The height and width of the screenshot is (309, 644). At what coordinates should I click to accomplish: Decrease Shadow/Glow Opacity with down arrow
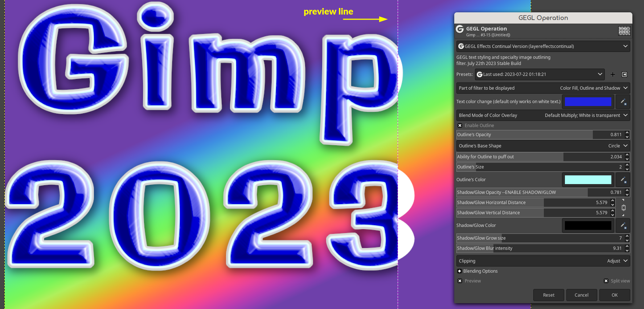tap(627, 195)
